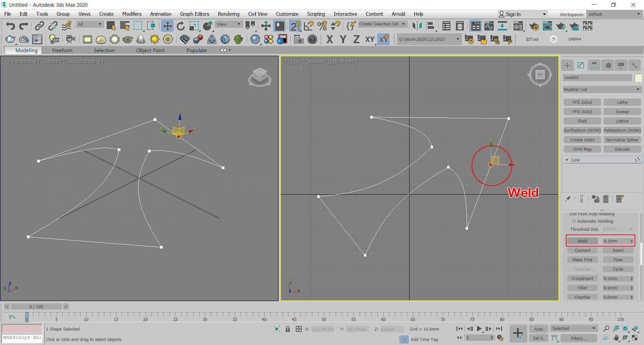Open the Sign In dropdown arrow
This screenshot has width=644, height=345.
544,14
